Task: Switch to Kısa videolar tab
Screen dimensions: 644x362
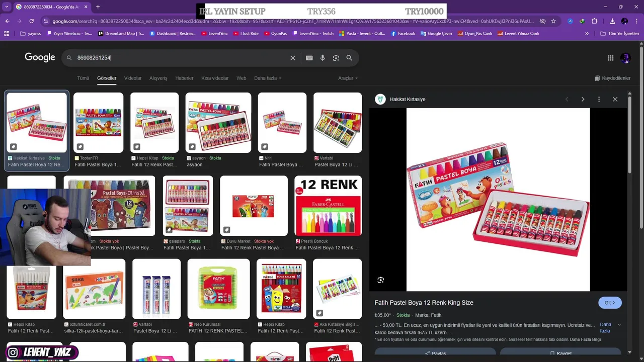Action: [215, 78]
